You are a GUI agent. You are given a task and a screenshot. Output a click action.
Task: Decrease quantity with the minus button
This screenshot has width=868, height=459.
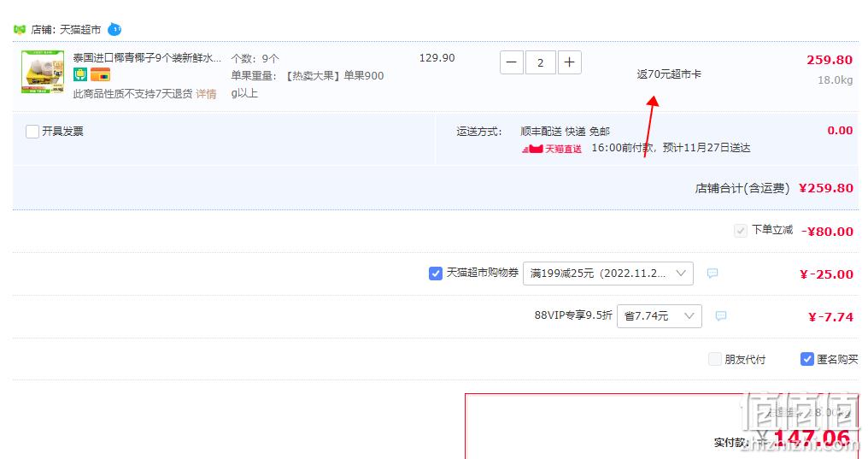[512, 62]
